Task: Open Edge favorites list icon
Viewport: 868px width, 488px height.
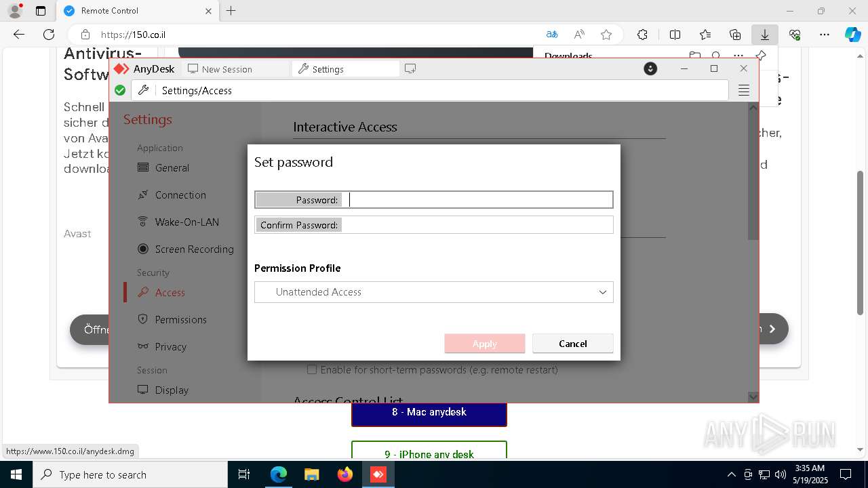Action: [x=705, y=35]
